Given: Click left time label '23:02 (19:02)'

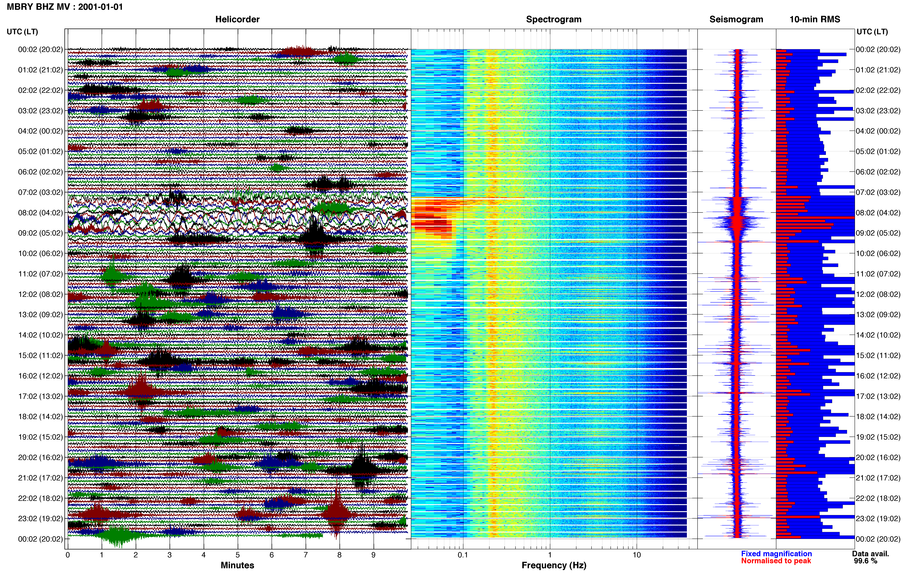Looking at the screenshot, I should (41, 519).
